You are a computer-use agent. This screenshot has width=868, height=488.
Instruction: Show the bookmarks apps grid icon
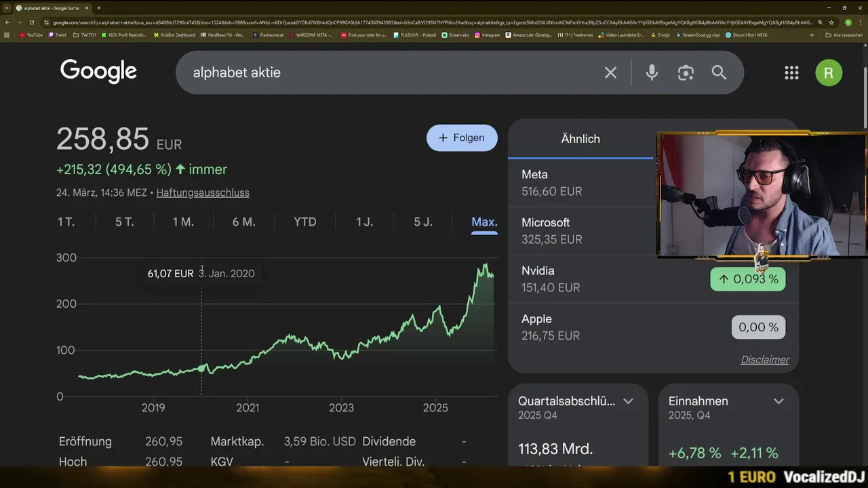7,35
